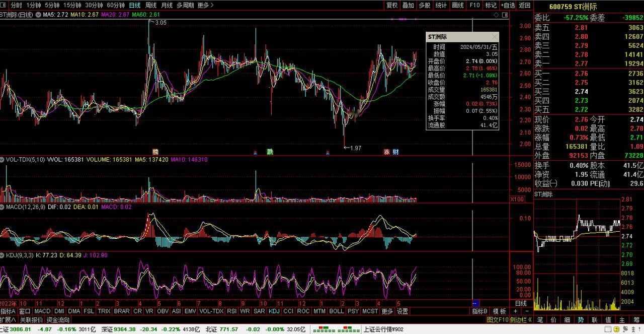Click the window layout icon before 分时

4,5
